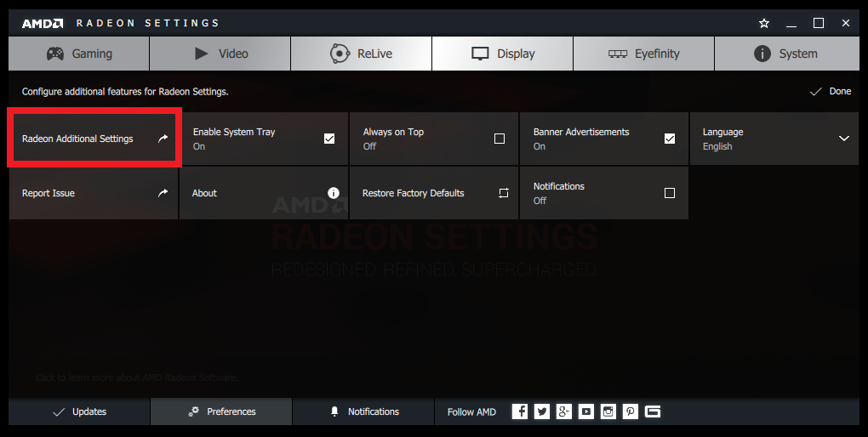Image resolution: width=868 pixels, height=437 pixels.
Task: Open the Eyefinity tab
Action: point(644,54)
